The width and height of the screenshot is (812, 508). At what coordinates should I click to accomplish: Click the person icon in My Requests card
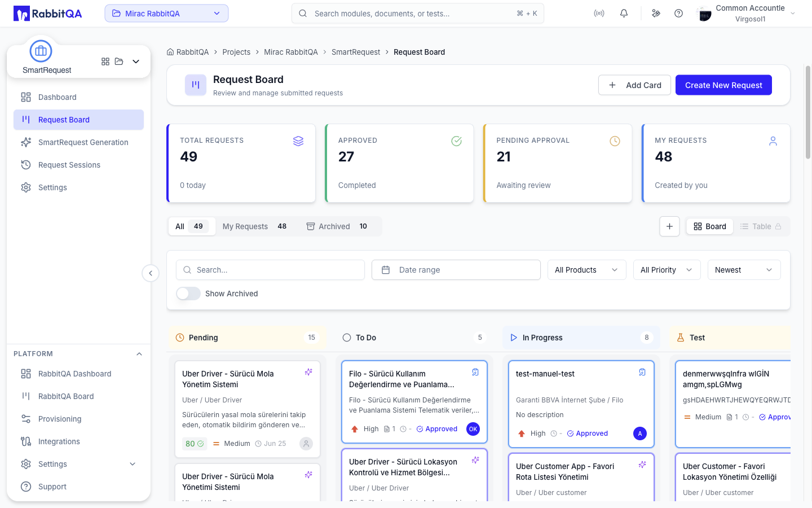pyautogui.click(x=773, y=141)
